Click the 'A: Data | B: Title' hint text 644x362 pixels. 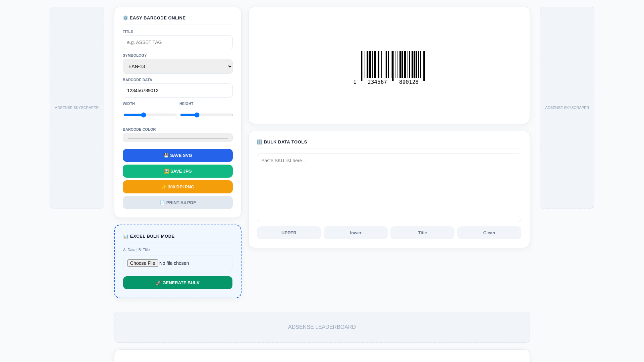137,250
